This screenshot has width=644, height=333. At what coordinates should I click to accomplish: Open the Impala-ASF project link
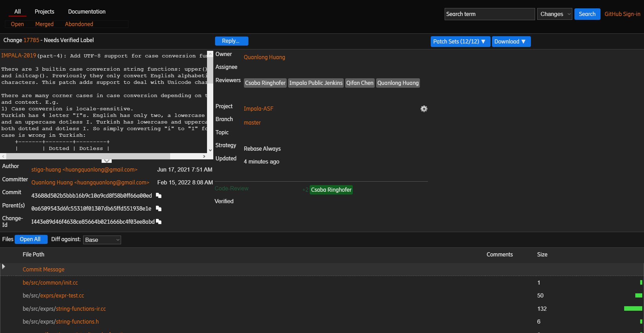point(259,109)
